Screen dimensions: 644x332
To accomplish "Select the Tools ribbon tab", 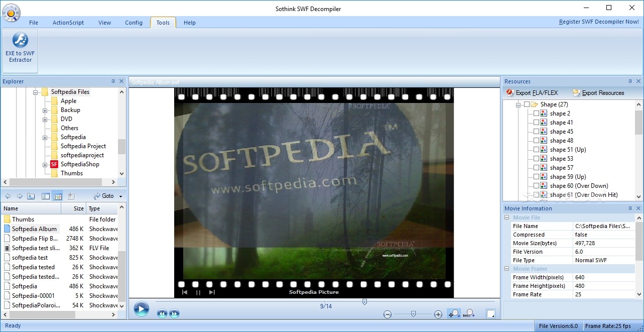I will click(163, 23).
